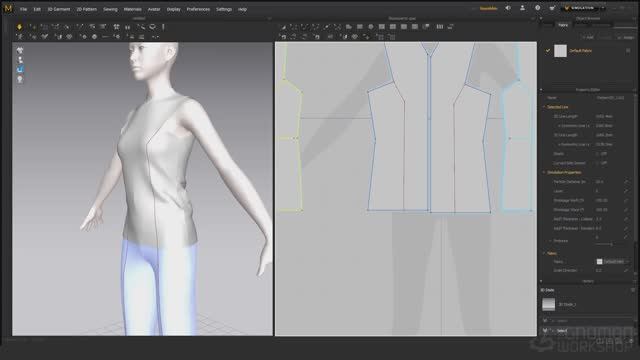The width and height of the screenshot is (640, 360).
Task: Click the Assign button in Object Browser
Action: [626, 38]
